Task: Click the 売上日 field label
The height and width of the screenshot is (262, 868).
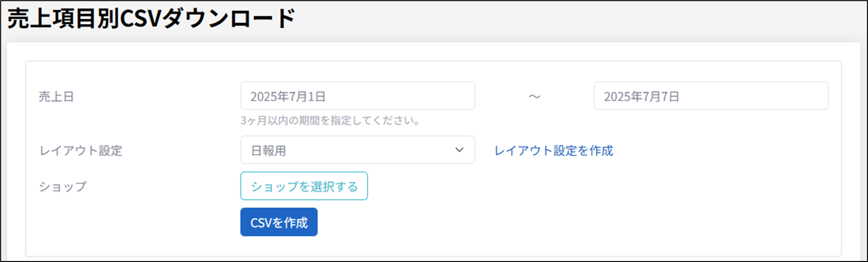Action: coord(56,97)
